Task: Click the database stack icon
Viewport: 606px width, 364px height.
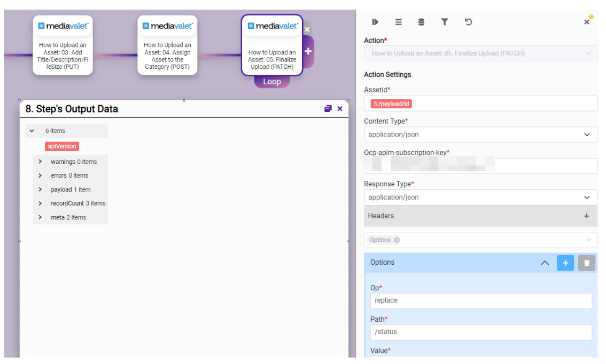Action: pyautogui.click(x=421, y=22)
